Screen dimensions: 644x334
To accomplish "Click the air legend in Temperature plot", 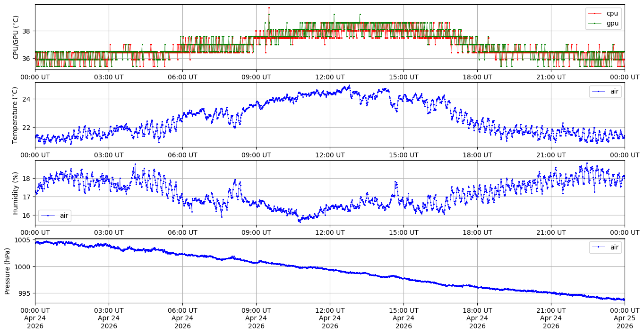I will click(605, 91).
